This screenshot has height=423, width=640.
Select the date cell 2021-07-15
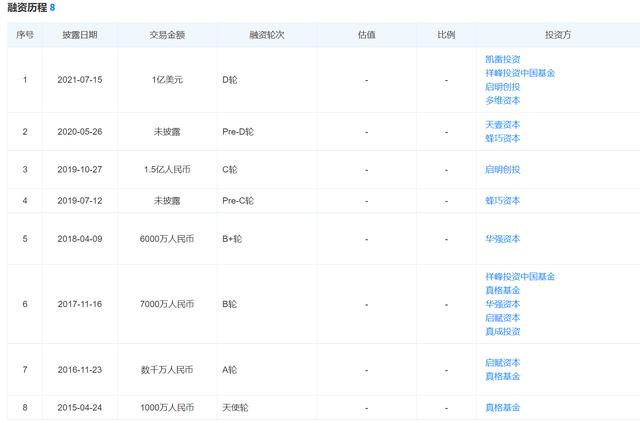(x=80, y=80)
